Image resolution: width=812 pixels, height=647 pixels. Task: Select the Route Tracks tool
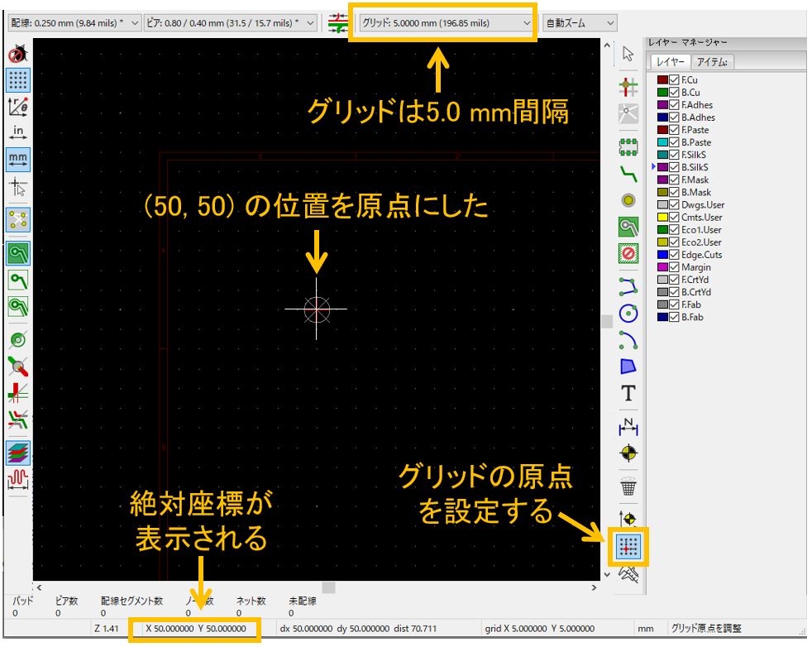pyautogui.click(x=628, y=174)
